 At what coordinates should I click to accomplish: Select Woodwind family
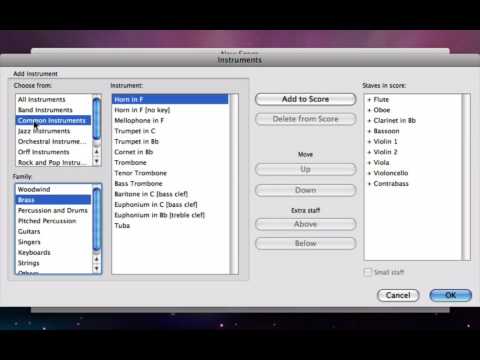(x=53, y=189)
